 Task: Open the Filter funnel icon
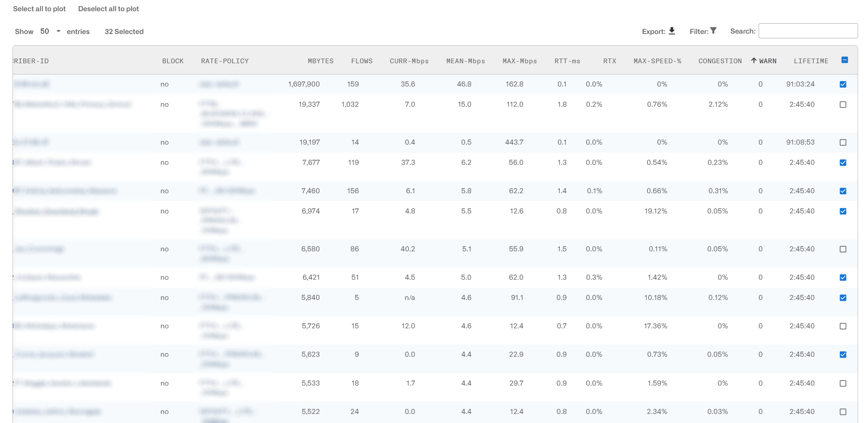tap(713, 31)
